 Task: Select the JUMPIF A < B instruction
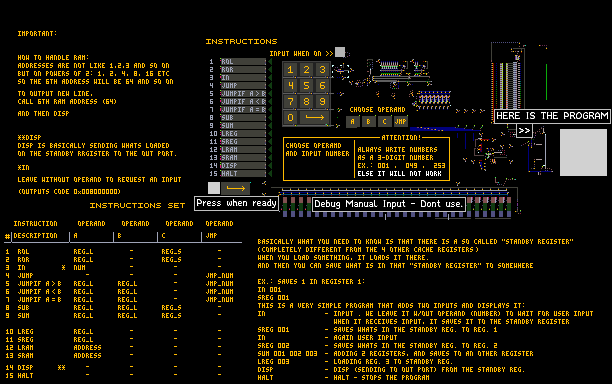[243, 101]
